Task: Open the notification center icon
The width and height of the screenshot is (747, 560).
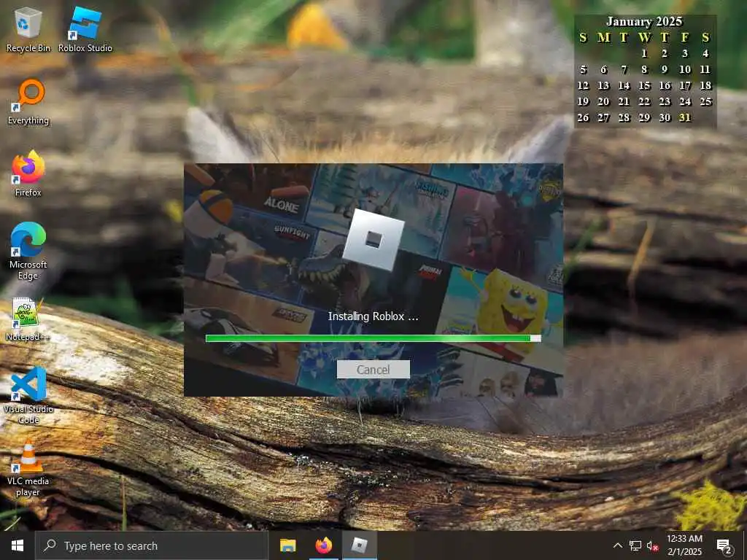Action: point(724,545)
